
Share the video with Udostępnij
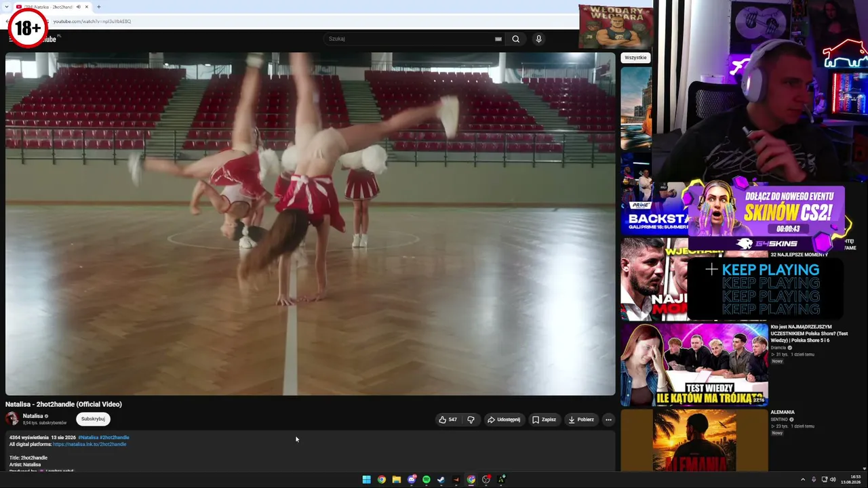(503, 420)
